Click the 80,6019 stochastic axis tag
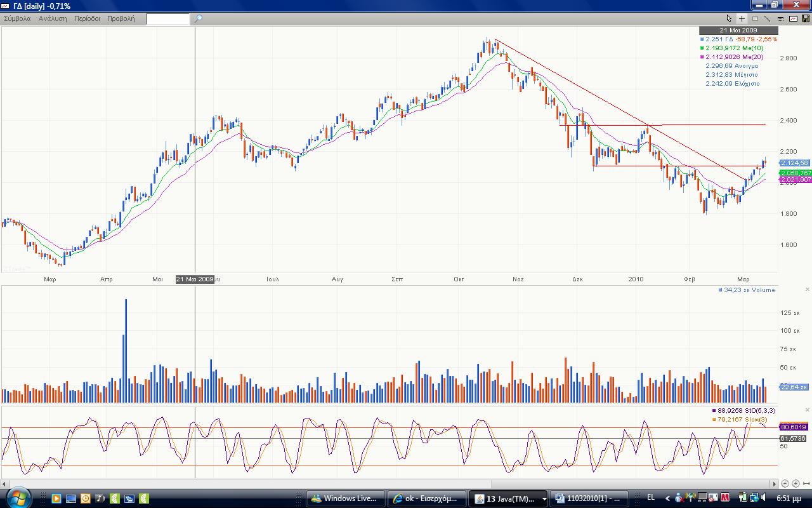 click(x=793, y=427)
